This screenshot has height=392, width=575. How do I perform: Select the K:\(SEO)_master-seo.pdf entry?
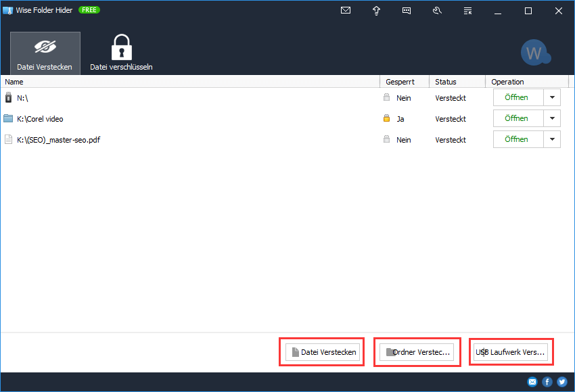pyautogui.click(x=58, y=140)
